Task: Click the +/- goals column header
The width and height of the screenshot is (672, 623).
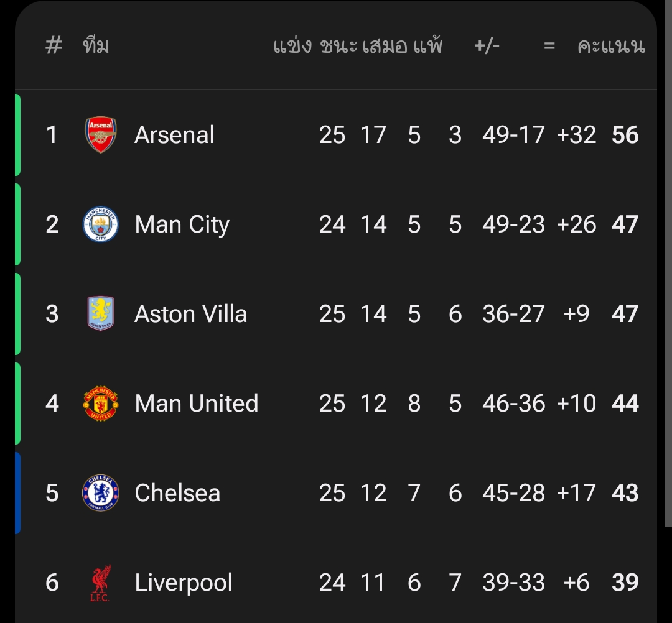Action: click(487, 46)
